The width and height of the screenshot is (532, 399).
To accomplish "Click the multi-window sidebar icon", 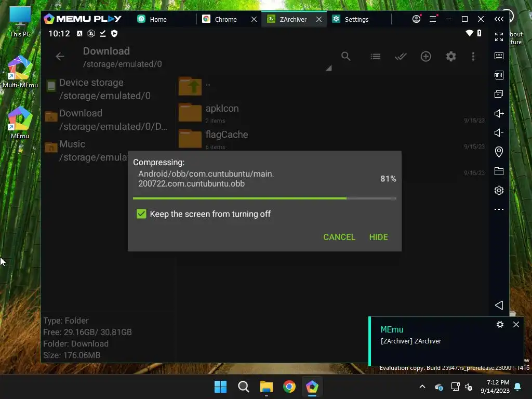I will coord(499,94).
